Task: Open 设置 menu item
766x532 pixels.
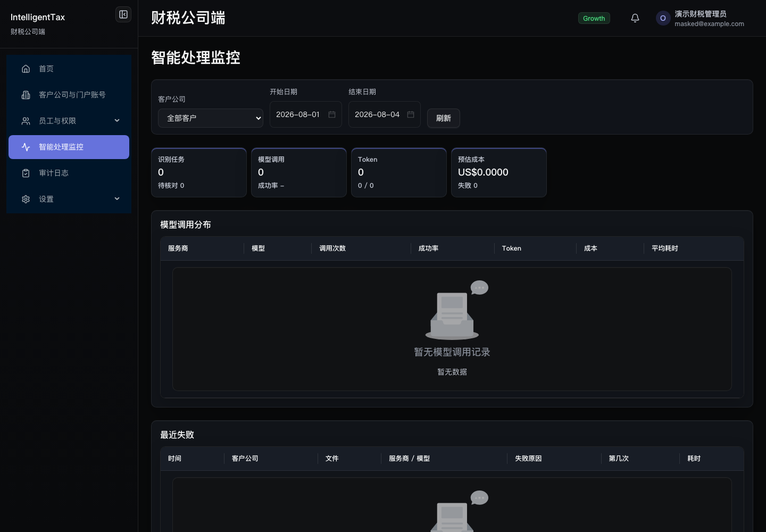Action: click(x=69, y=199)
